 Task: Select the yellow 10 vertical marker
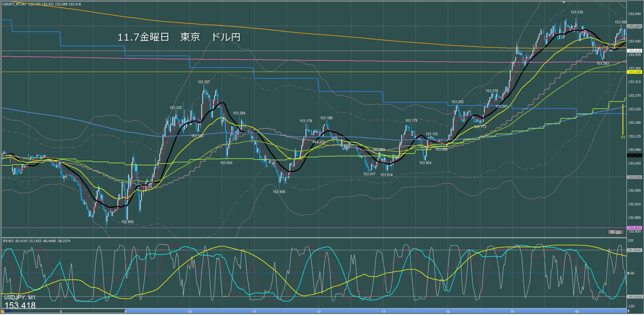point(622,137)
